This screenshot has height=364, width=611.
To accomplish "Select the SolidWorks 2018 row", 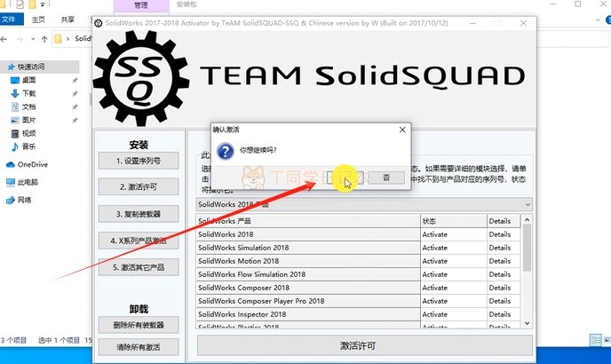I will point(308,234).
